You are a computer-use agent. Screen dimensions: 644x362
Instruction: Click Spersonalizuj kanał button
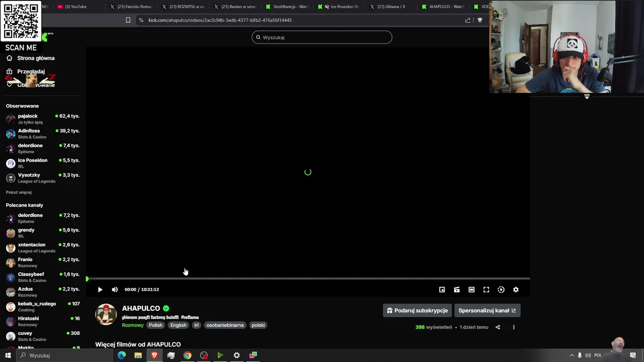tap(487, 310)
